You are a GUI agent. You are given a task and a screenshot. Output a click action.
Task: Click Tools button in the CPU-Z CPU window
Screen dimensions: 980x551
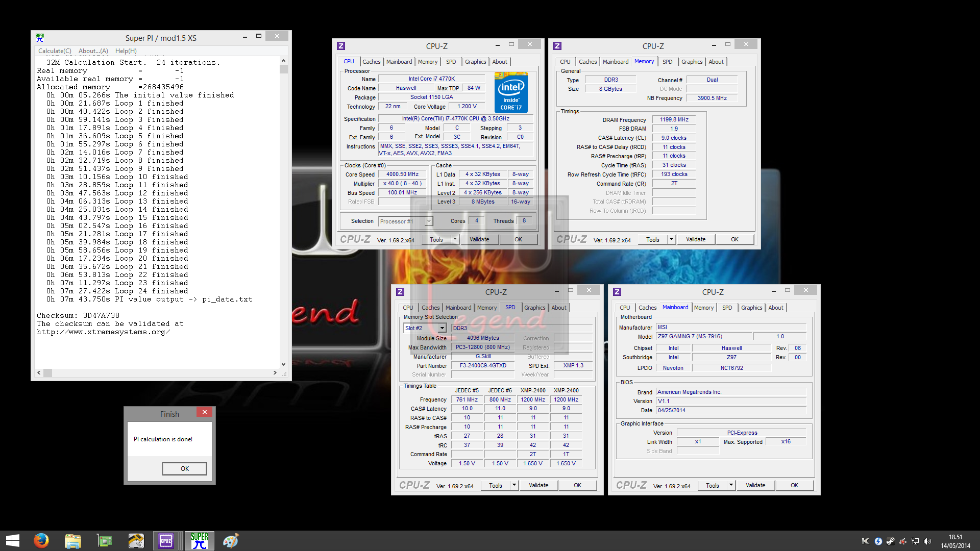[x=436, y=239]
